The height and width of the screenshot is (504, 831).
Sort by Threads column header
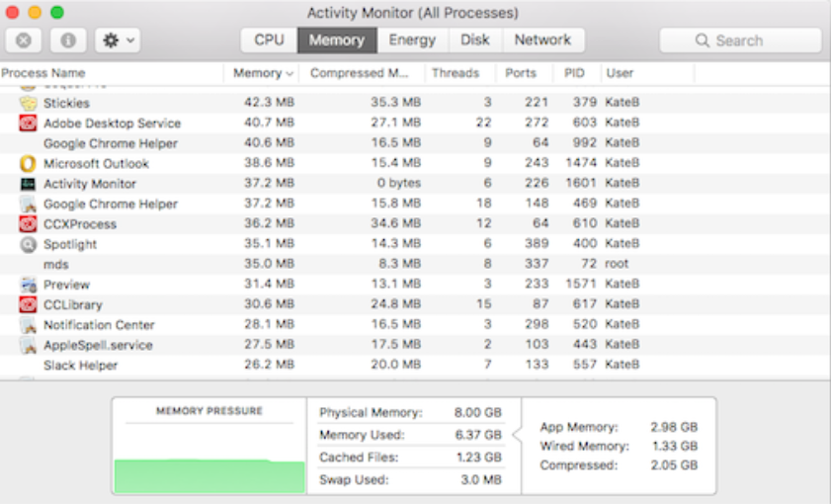(456, 73)
